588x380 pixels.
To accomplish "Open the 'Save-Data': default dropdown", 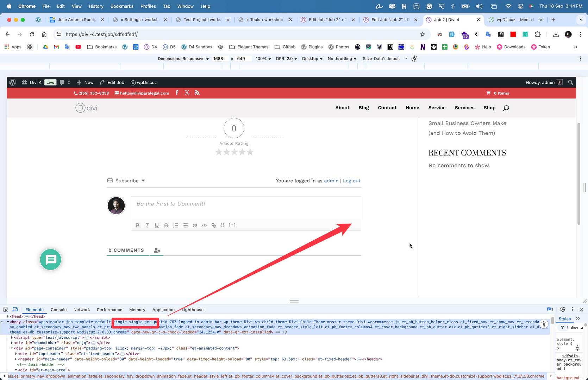I will (384, 59).
